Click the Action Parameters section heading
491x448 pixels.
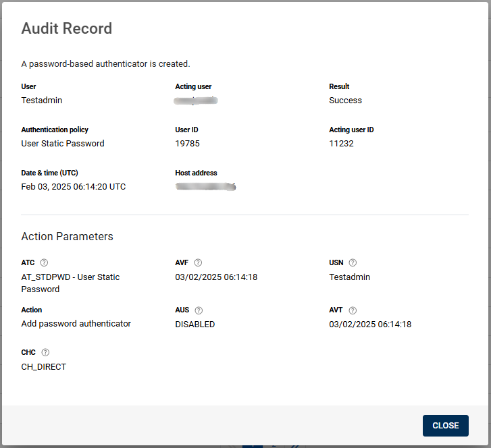pos(68,237)
